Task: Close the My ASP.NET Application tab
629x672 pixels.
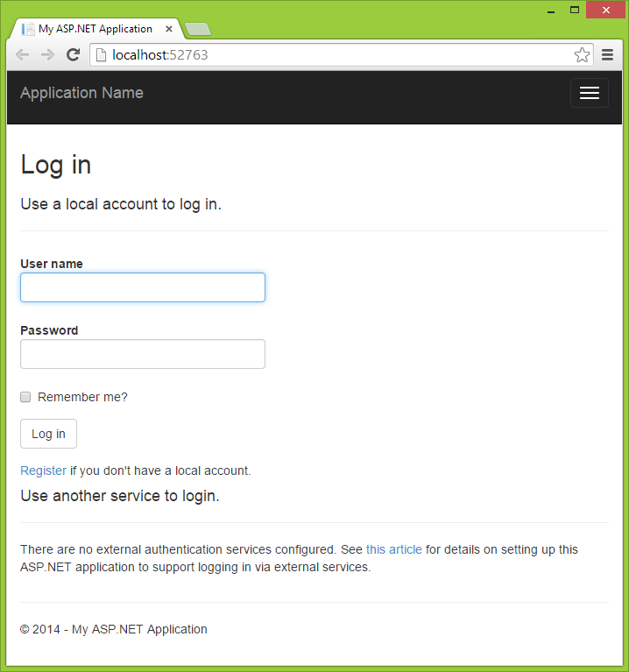Action: click(169, 29)
